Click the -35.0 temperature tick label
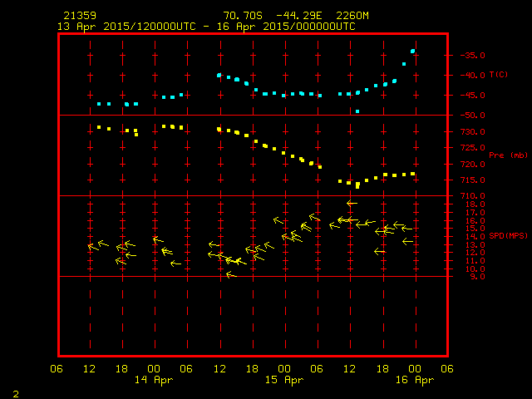The width and height of the screenshot is (532, 399). (472, 56)
